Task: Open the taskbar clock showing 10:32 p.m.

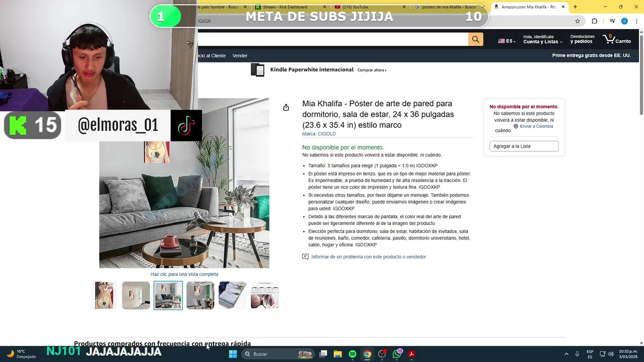Action: [628, 354]
